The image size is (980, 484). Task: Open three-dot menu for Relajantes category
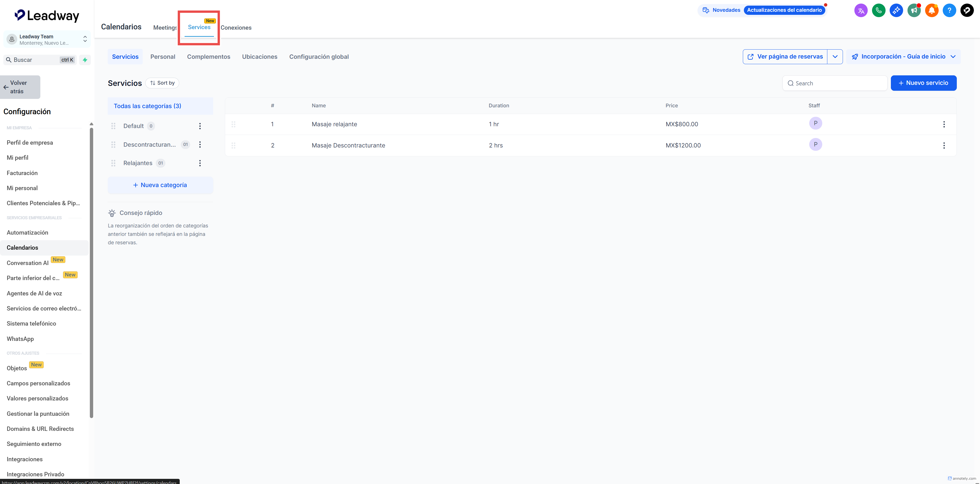point(200,163)
